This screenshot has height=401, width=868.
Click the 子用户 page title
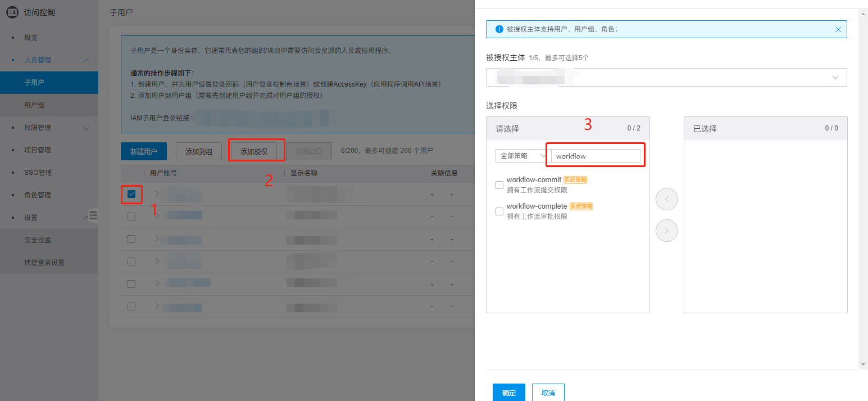(122, 12)
